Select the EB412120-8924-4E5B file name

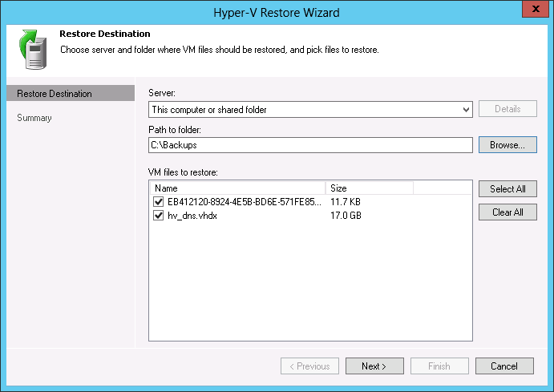point(245,202)
